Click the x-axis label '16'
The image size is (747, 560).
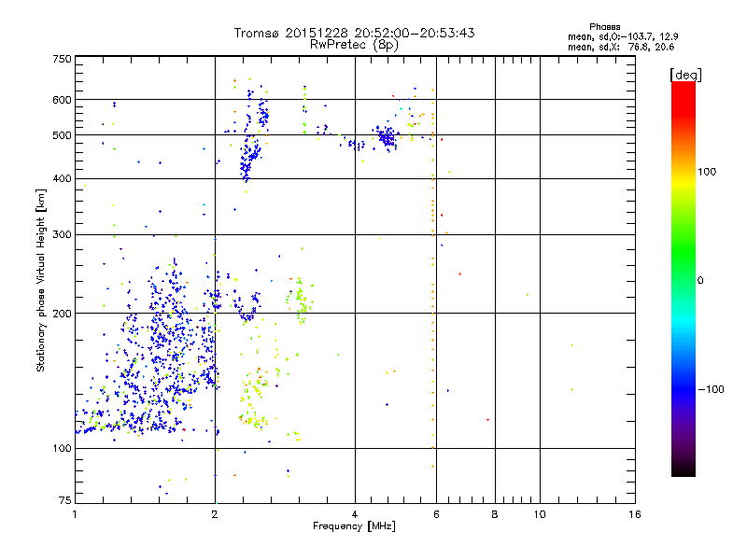[x=635, y=514]
